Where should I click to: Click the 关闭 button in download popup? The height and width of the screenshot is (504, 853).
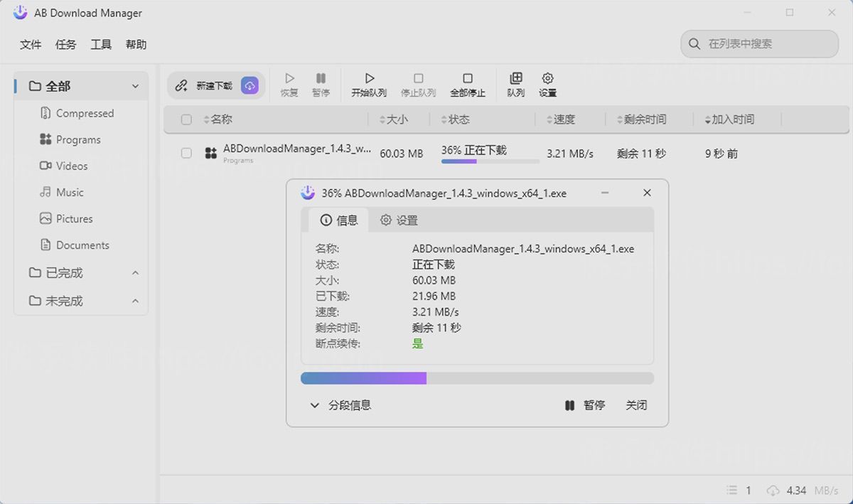[635, 405]
